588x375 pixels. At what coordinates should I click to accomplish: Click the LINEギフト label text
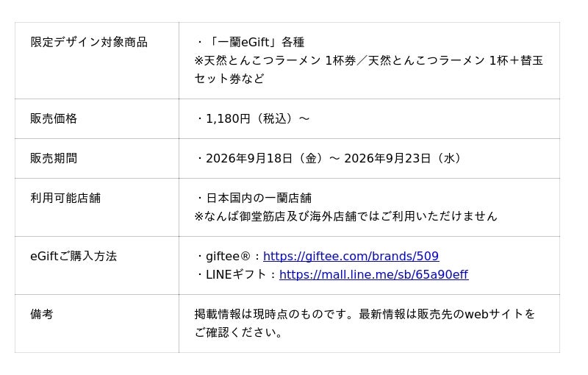pos(236,274)
